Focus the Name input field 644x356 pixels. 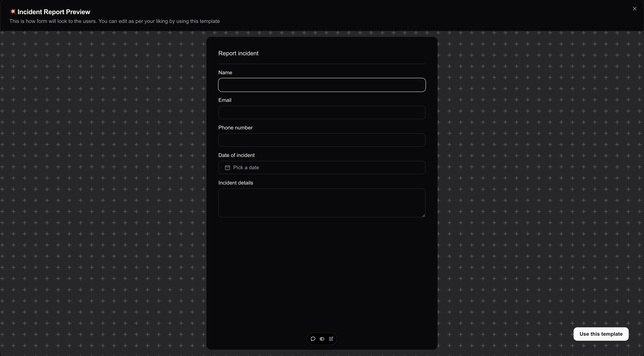coord(322,85)
